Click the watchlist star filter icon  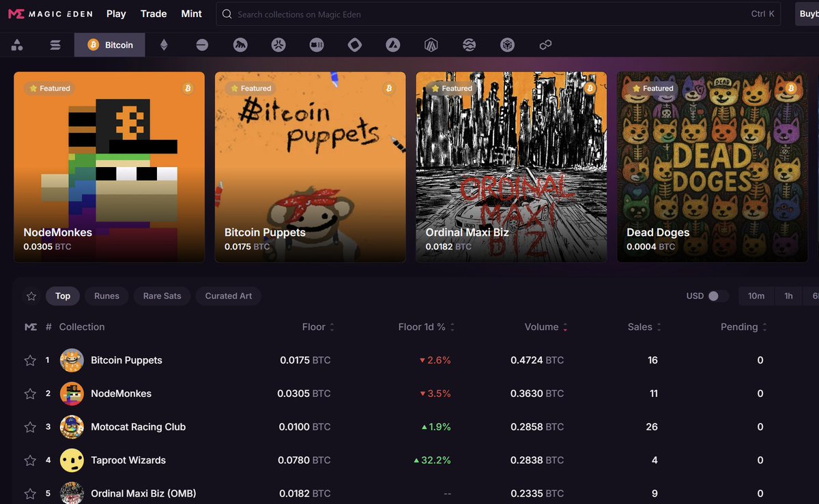click(31, 296)
